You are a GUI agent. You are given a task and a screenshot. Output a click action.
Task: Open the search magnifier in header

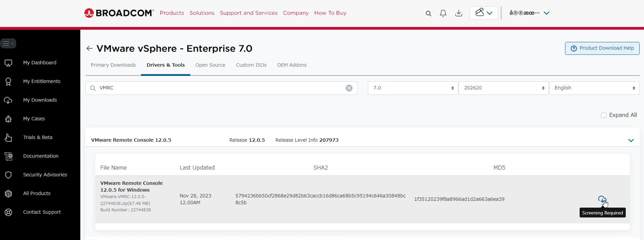pos(428,13)
